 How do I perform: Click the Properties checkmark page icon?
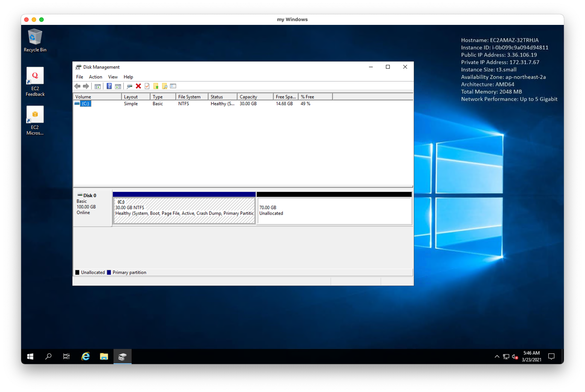click(x=147, y=86)
